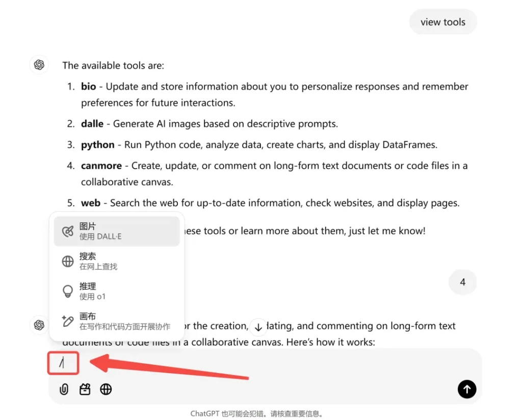Click the paperclip attach file icon
The height and width of the screenshot is (420, 522).
64,389
